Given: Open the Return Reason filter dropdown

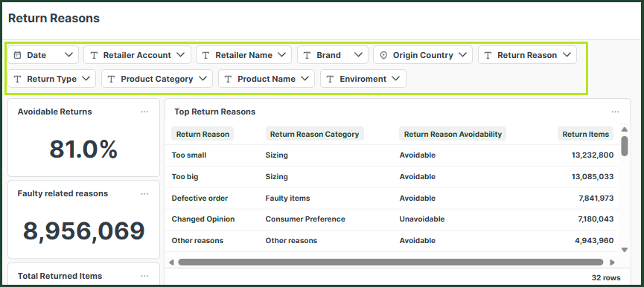Looking at the screenshot, I should (527, 55).
